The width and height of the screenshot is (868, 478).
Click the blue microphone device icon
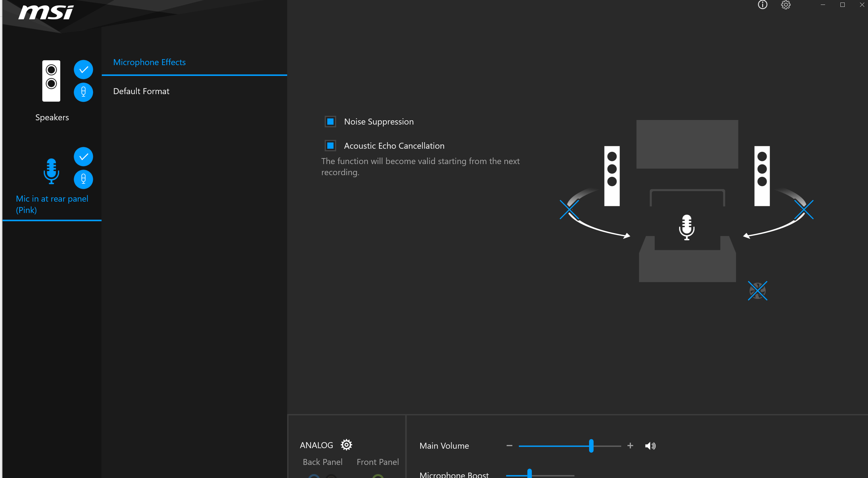[x=51, y=171]
